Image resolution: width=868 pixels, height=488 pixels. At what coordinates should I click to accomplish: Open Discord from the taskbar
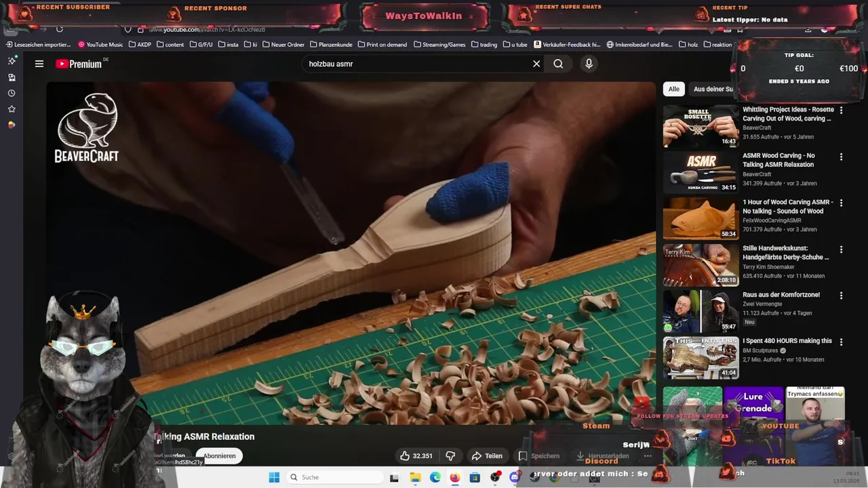click(x=515, y=478)
